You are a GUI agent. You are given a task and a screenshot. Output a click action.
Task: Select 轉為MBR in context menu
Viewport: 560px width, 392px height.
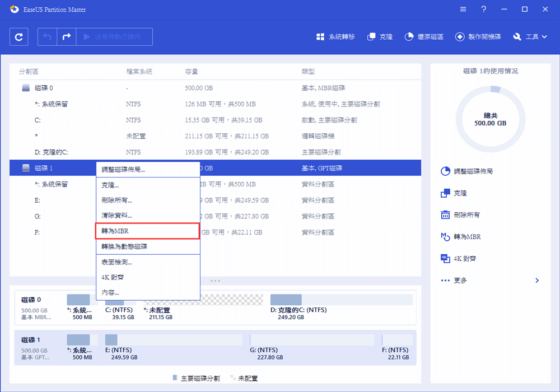coord(147,231)
